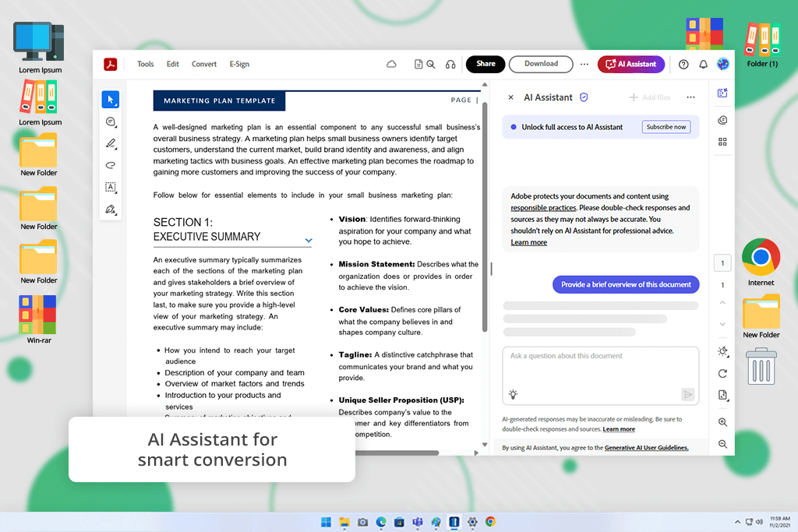Click the Acrobat home logo icon
Image resolution: width=798 pixels, height=532 pixels.
[x=111, y=64]
